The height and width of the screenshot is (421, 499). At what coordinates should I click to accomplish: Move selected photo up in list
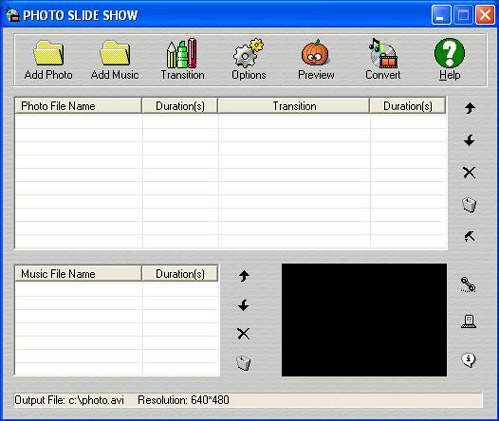pyautogui.click(x=470, y=108)
